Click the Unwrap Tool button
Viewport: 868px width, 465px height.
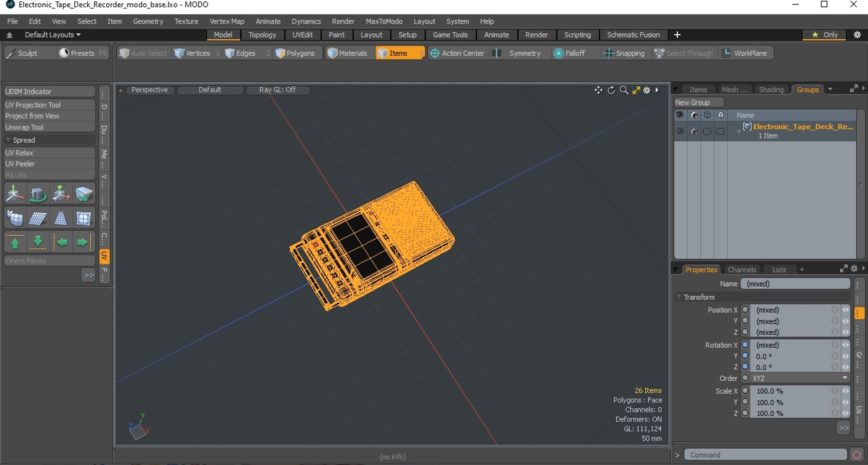(49, 128)
